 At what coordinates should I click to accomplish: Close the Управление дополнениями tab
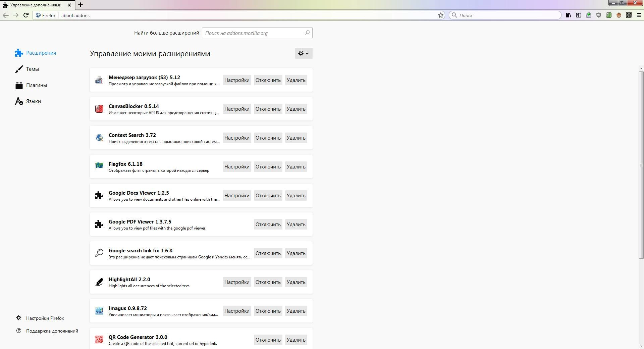click(69, 5)
